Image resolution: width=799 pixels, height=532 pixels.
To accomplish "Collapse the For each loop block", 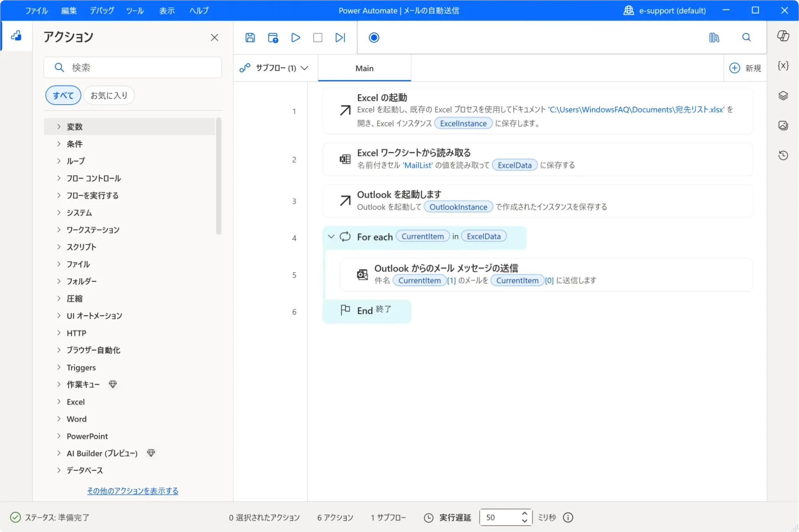I will pyautogui.click(x=331, y=236).
